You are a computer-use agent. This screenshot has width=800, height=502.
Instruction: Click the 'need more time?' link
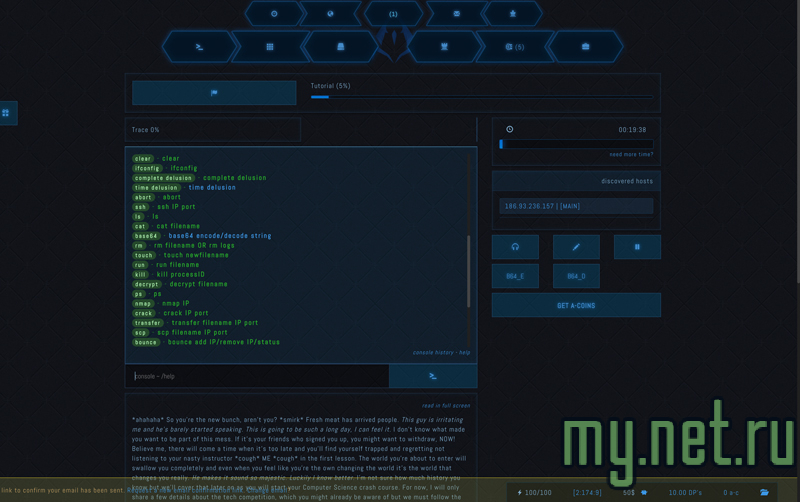[x=630, y=155]
